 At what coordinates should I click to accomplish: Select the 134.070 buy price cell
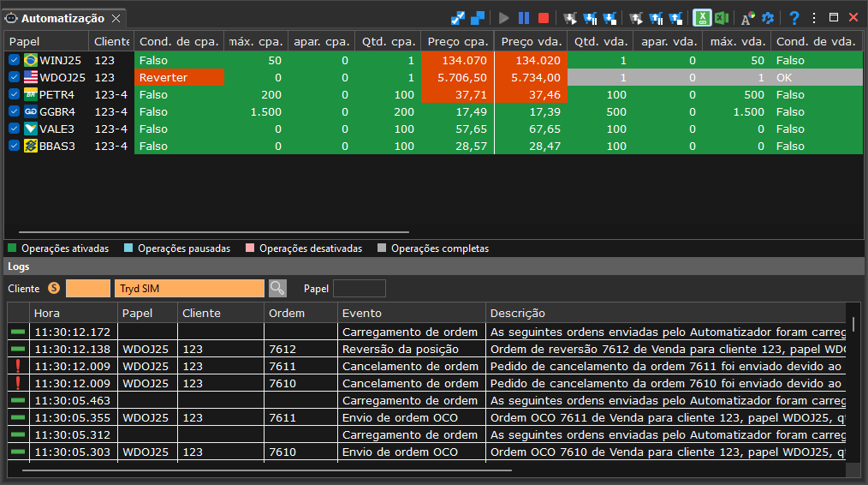pos(457,61)
